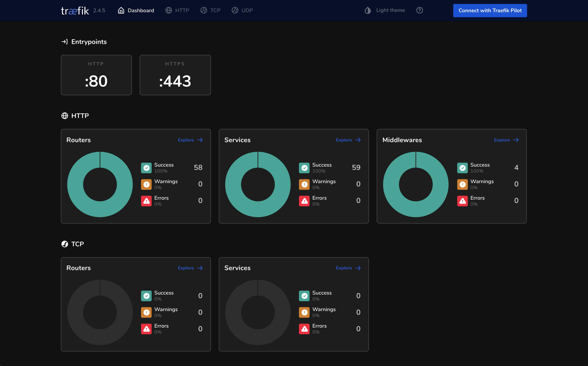
Task: Explore HTTP Routers link
Action: point(190,140)
